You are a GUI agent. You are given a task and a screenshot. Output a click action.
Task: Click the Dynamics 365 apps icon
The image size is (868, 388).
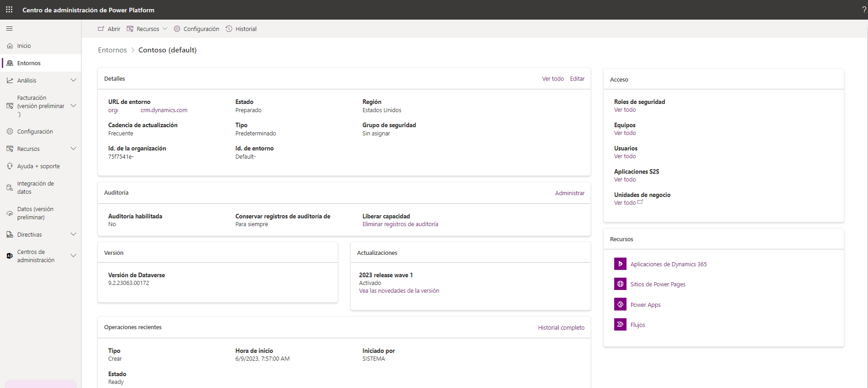coord(620,264)
